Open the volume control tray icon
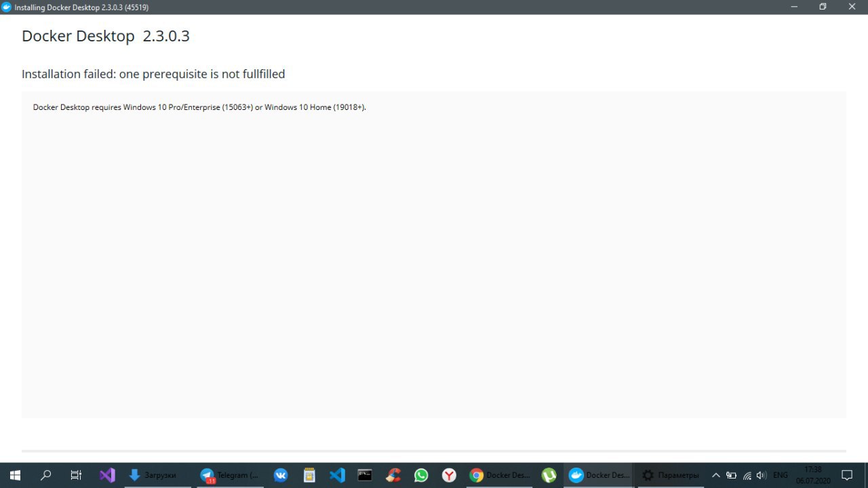This screenshot has width=868, height=488. tap(762, 475)
